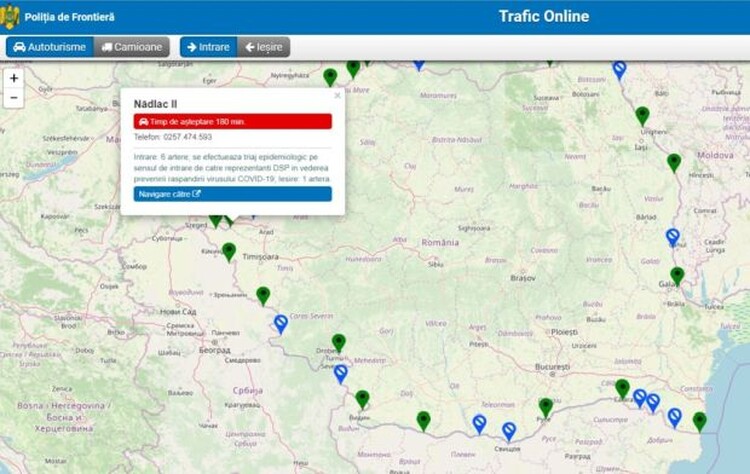The image size is (750, 474).
Task: Click the green marker near Vidin
Action: click(362, 398)
